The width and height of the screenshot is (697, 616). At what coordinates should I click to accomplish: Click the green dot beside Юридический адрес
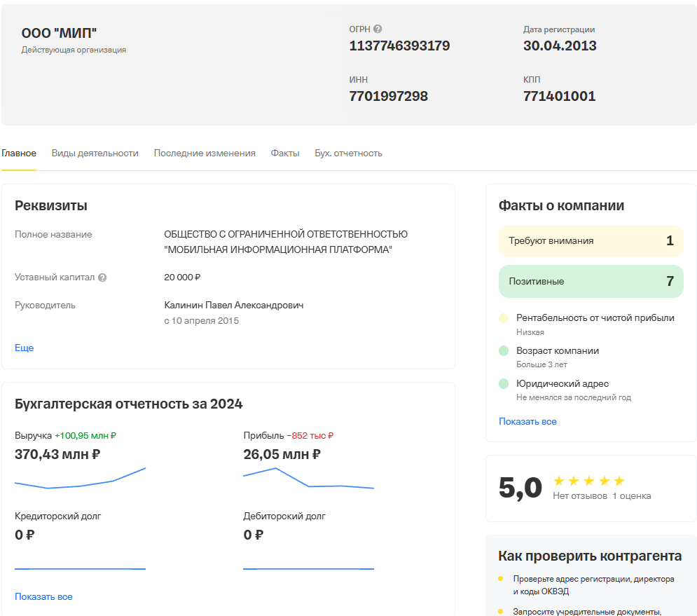(502, 383)
